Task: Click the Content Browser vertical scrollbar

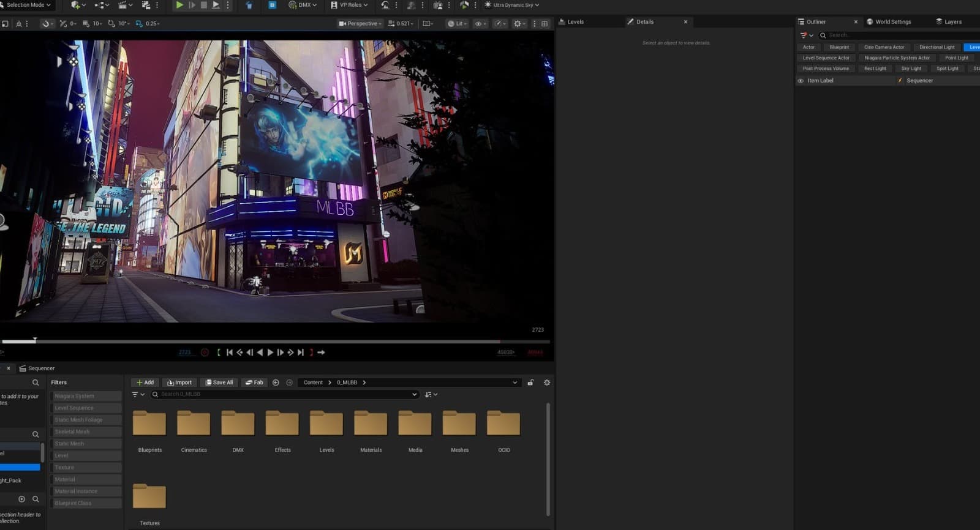Action: tap(548, 459)
